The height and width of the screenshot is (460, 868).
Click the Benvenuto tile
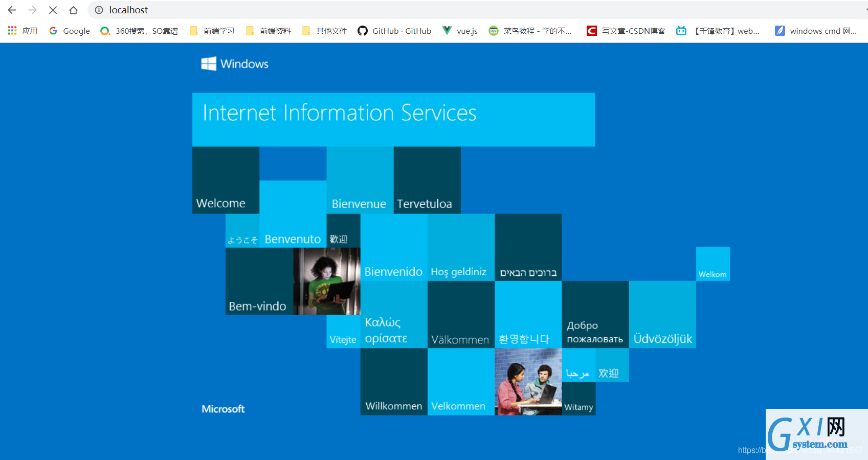(293, 214)
